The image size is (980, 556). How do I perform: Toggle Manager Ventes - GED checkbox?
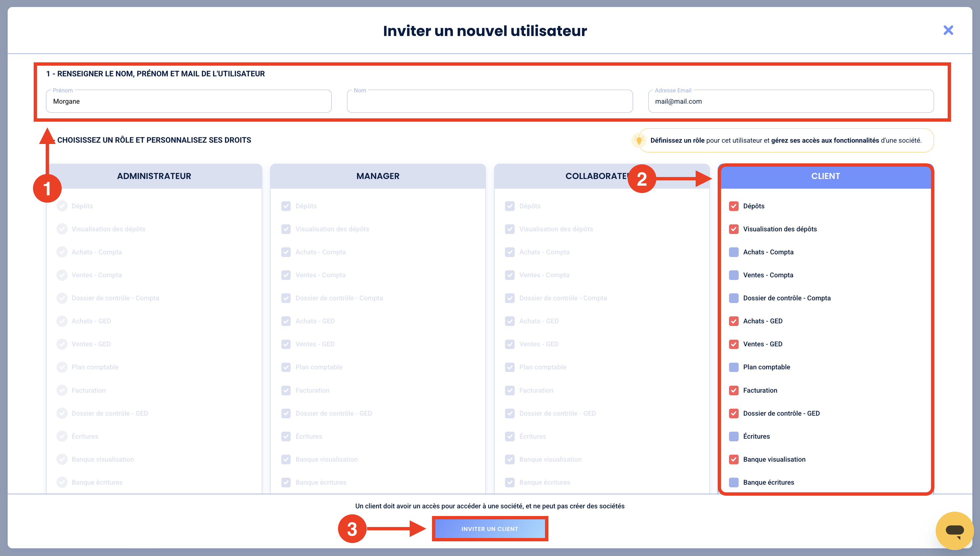pyautogui.click(x=286, y=344)
